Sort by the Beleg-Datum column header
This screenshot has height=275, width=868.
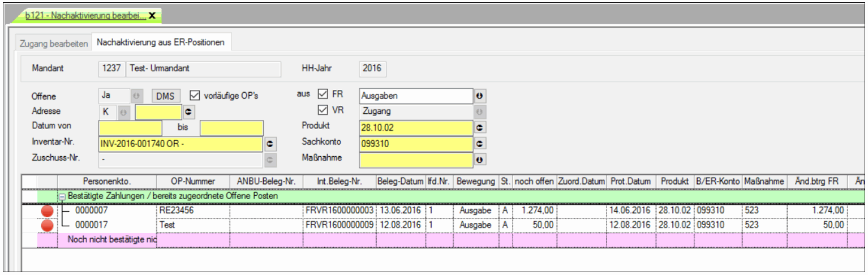click(x=400, y=181)
